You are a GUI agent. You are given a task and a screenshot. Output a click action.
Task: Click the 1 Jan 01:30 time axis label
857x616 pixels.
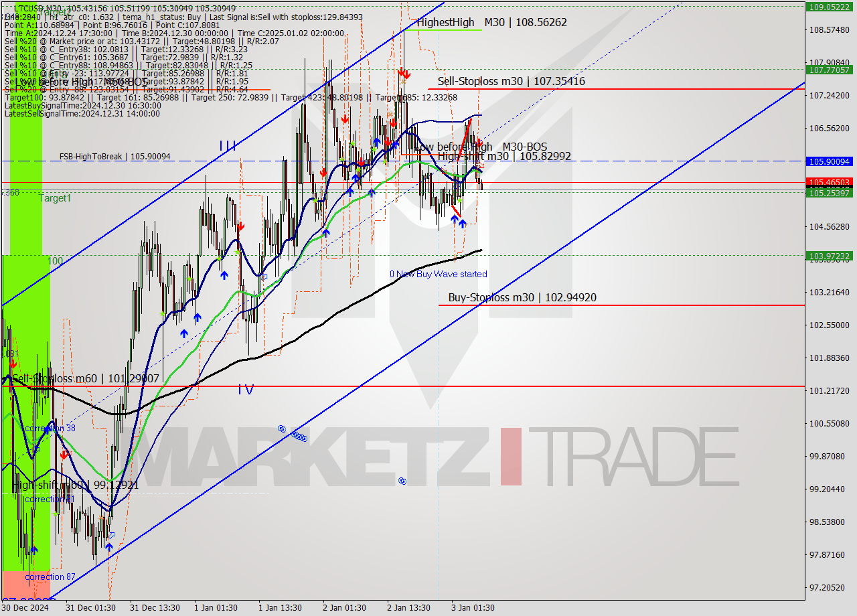[x=216, y=608]
